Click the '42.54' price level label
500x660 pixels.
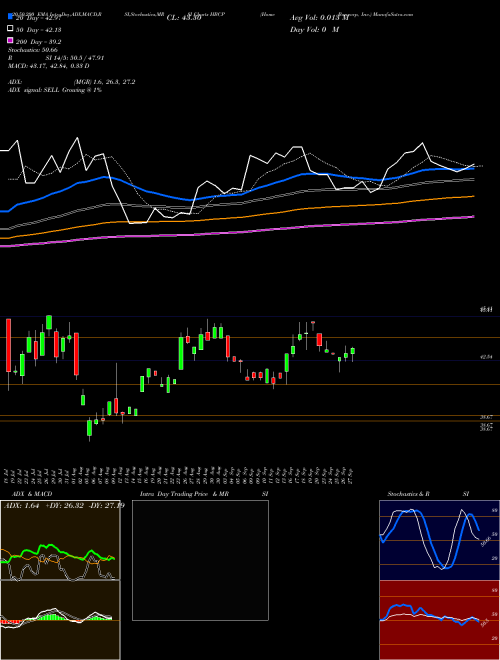(x=487, y=357)
